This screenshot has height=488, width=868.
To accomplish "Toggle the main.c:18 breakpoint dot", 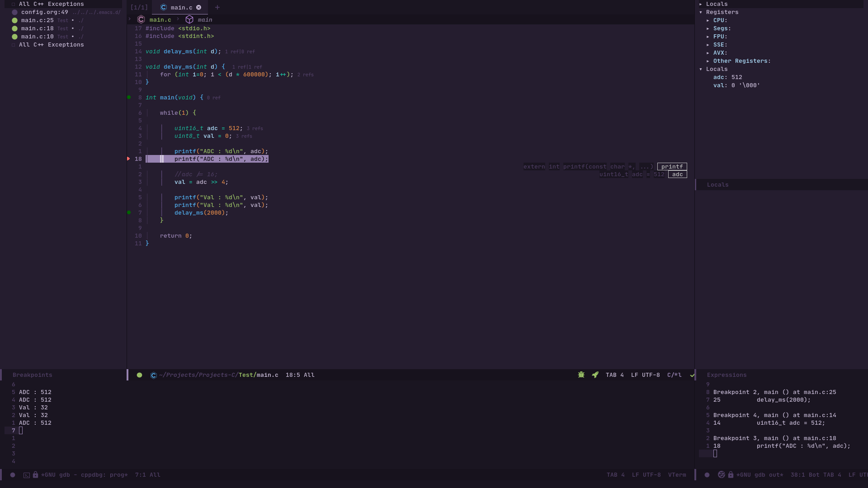I will click(14, 28).
